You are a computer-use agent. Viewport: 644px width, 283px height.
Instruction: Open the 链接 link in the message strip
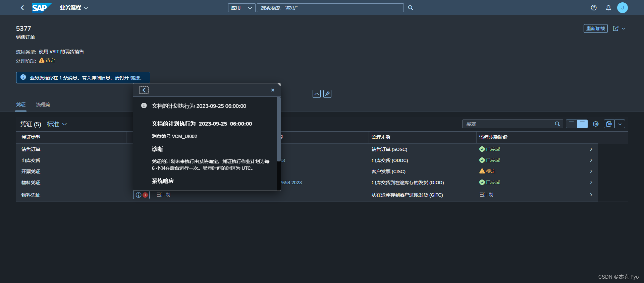(135, 78)
